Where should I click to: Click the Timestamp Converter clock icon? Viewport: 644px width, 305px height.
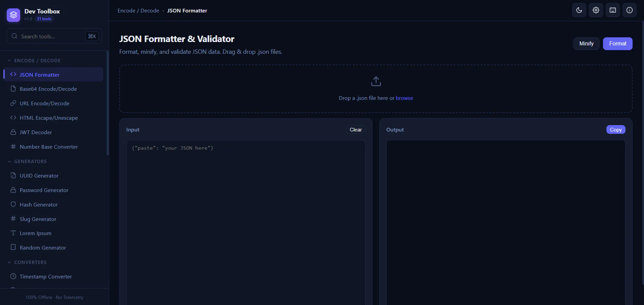coord(13,276)
